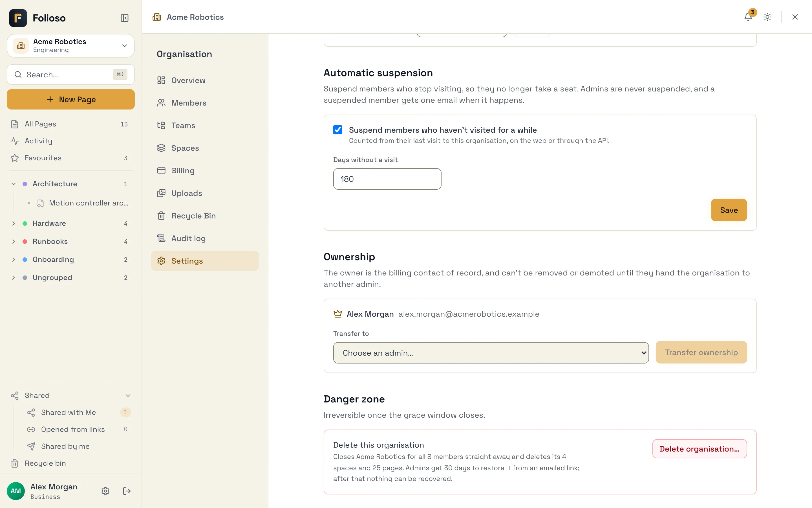Open Favourites list

(70, 158)
